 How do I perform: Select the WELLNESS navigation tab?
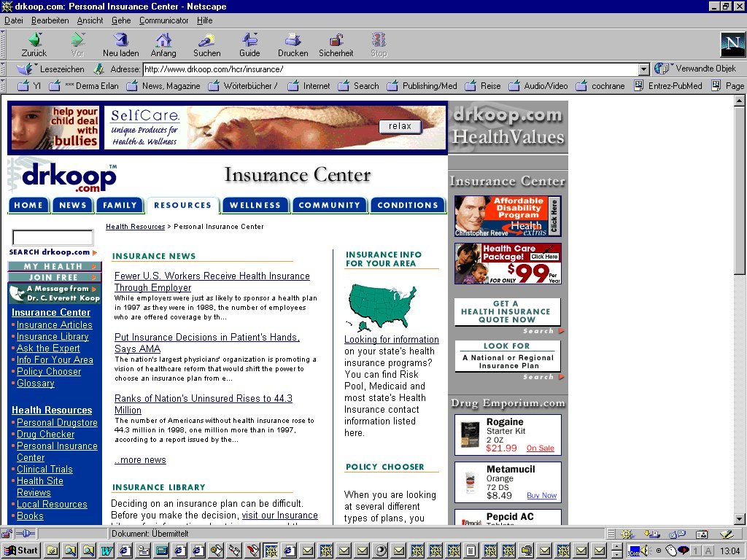(x=255, y=206)
